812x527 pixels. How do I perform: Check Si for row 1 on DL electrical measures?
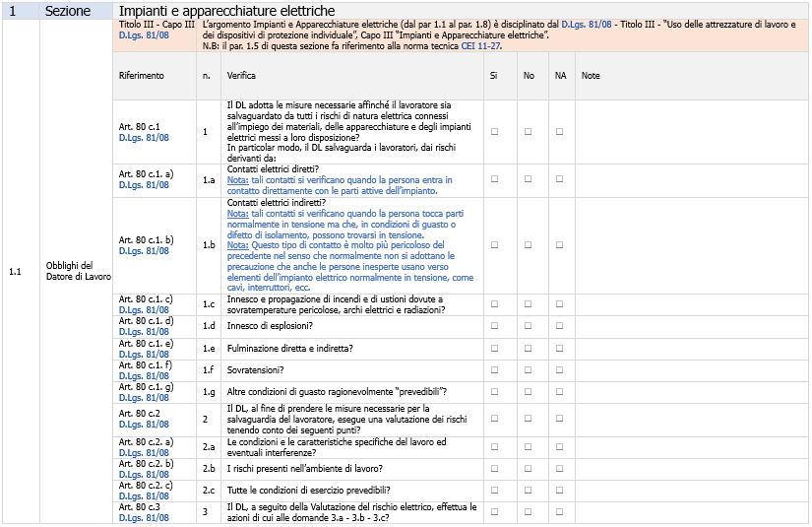pyautogui.click(x=494, y=131)
